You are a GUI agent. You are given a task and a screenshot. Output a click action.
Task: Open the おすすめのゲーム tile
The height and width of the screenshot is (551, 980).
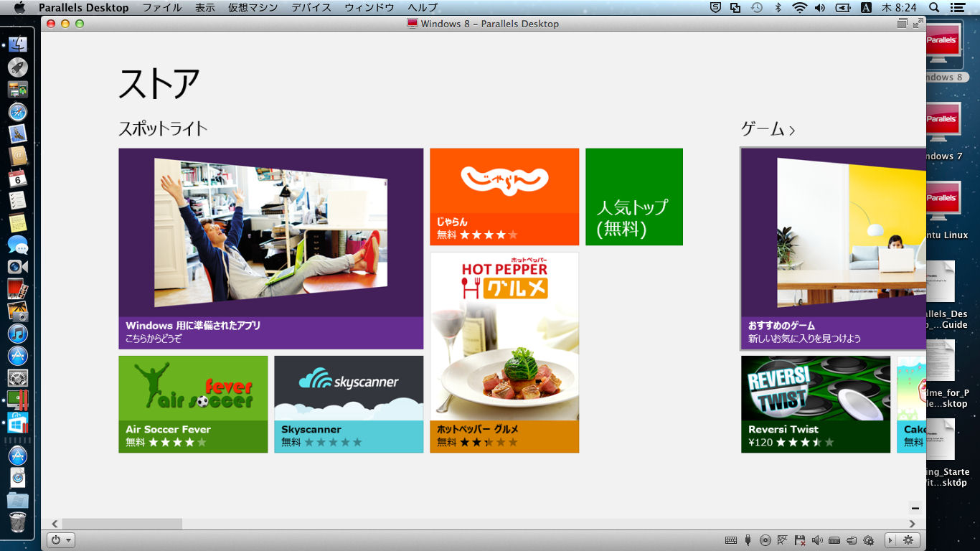[x=834, y=248]
